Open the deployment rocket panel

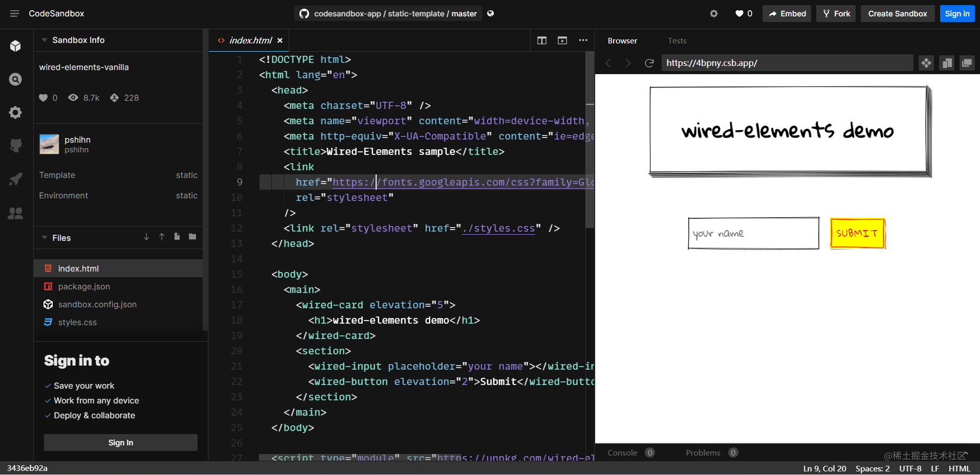pos(15,179)
